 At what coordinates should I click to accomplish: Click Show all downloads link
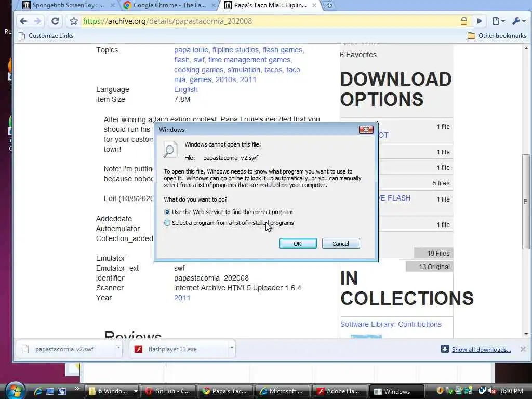(481, 350)
